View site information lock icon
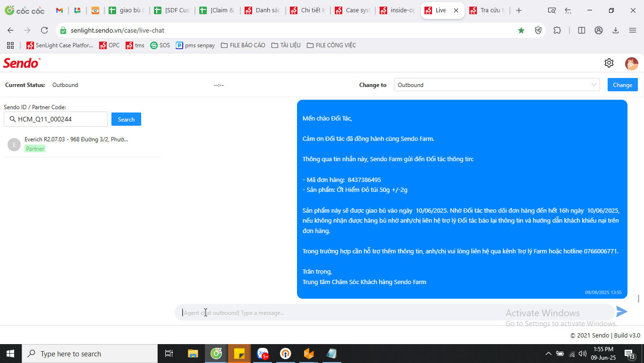Screen dimensions: 644x363 pos(63,30)
